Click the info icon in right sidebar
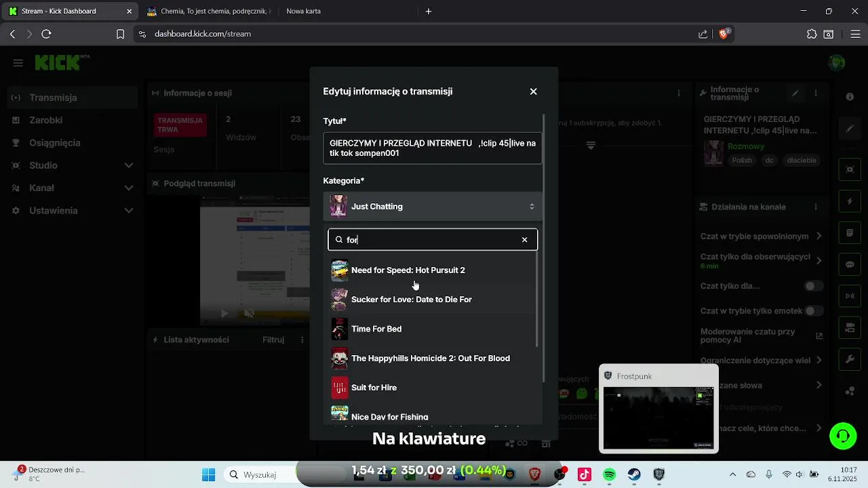The height and width of the screenshot is (488, 868). point(850,97)
